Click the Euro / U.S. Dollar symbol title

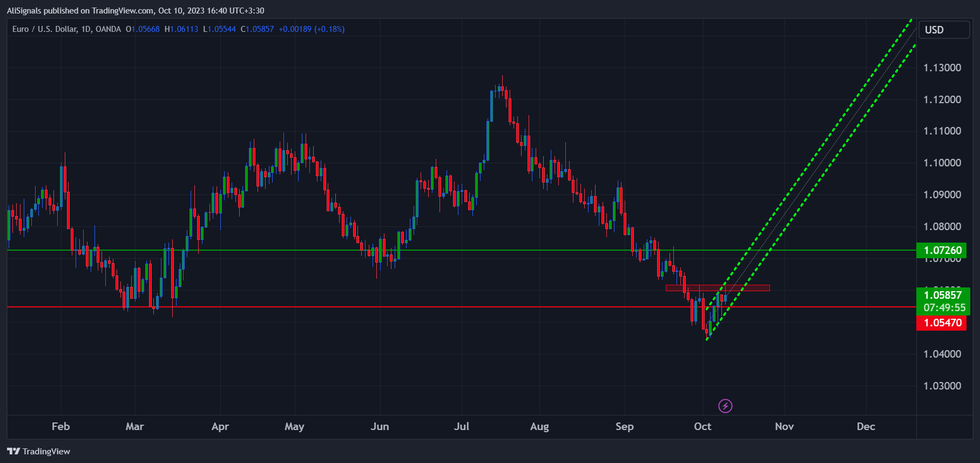pyautogui.click(x=45, y=29)
